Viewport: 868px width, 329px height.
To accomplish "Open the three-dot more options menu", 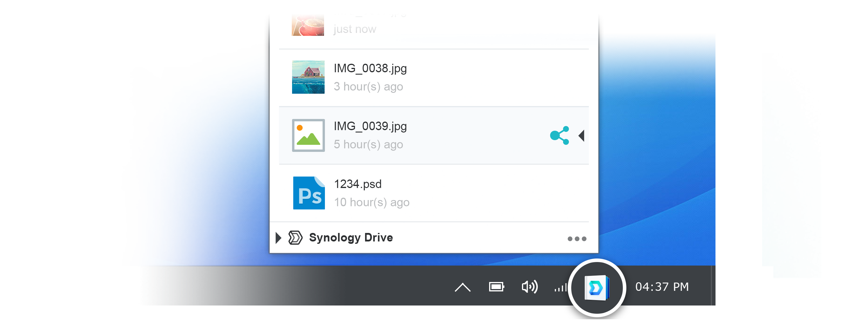I will 577,239.
